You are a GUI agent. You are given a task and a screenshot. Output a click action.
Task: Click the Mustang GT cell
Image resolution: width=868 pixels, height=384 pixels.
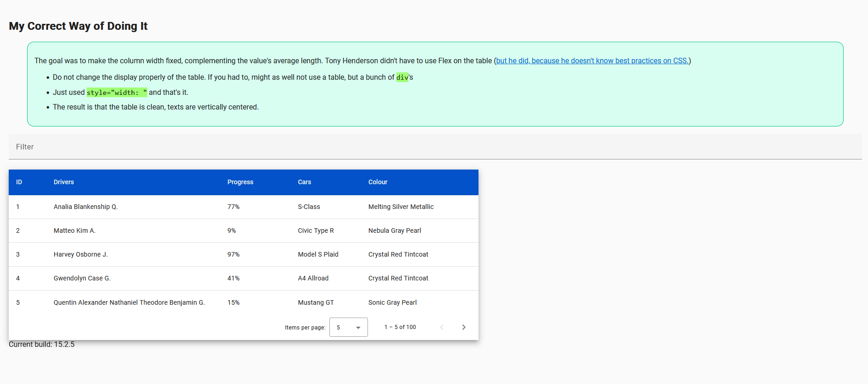point(316,303)
